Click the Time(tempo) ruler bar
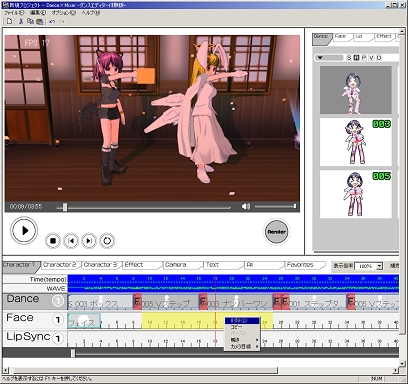The width and height of the screenshot is (408, 384). pyautogui.click(x=233, y=279)
